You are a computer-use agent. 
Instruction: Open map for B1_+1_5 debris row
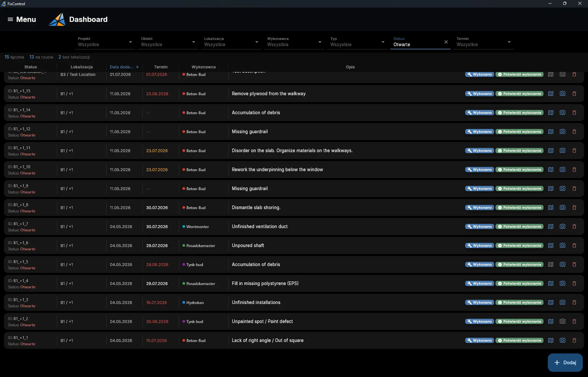tap(551, 264)
